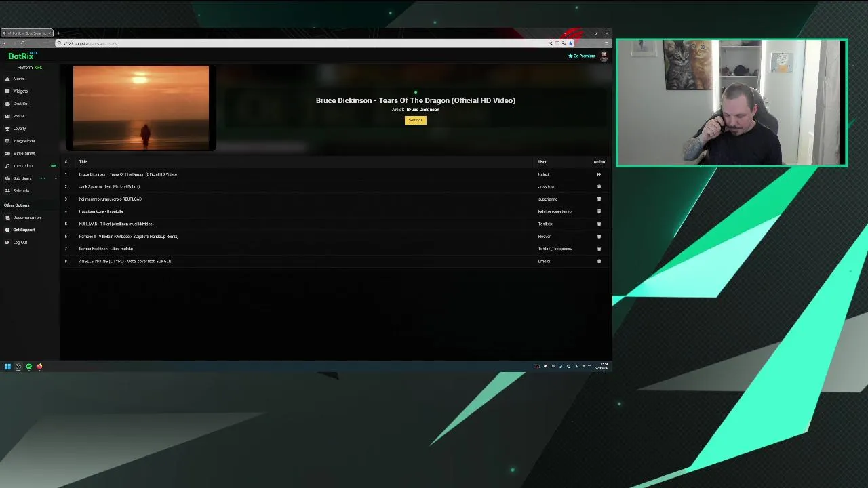Click the Log Out icon
Image resolution: width=868 pixels, height=488 pixels.
tap(7, 242)
